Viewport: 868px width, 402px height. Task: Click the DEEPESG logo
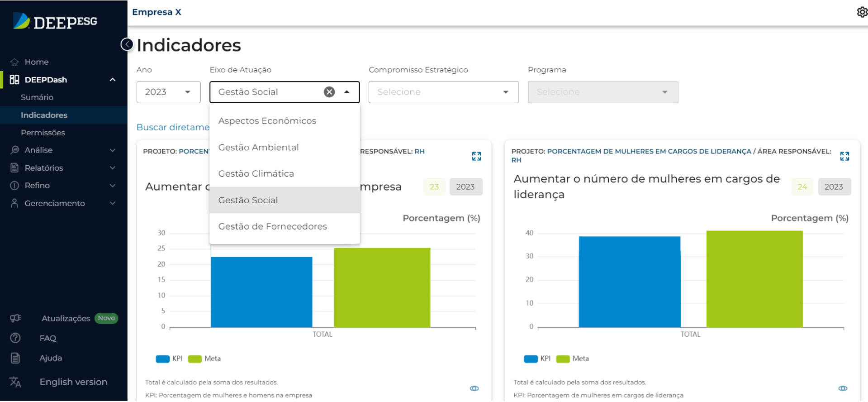point(55,21)
